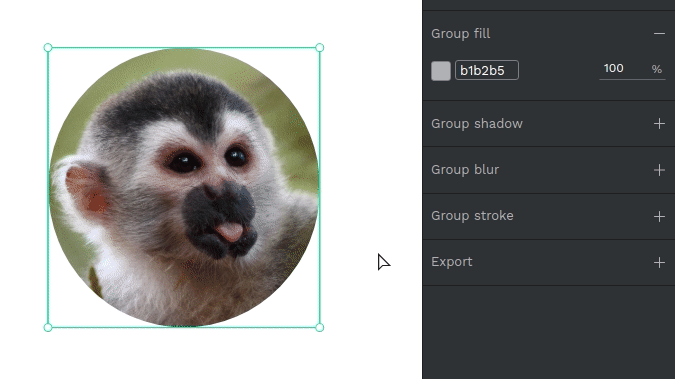Viewport: 675px width, 379px height.
Task: Open the gray fill color swatch
Action: coord(441,71)
